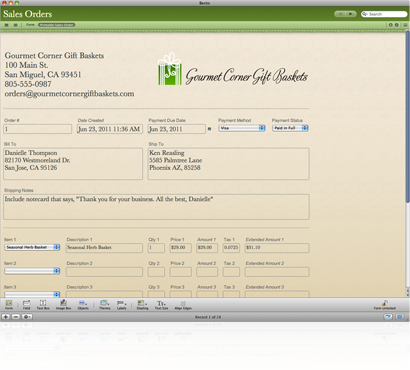Open the Labels options
410x370 pixels.
tap(121, 304)
